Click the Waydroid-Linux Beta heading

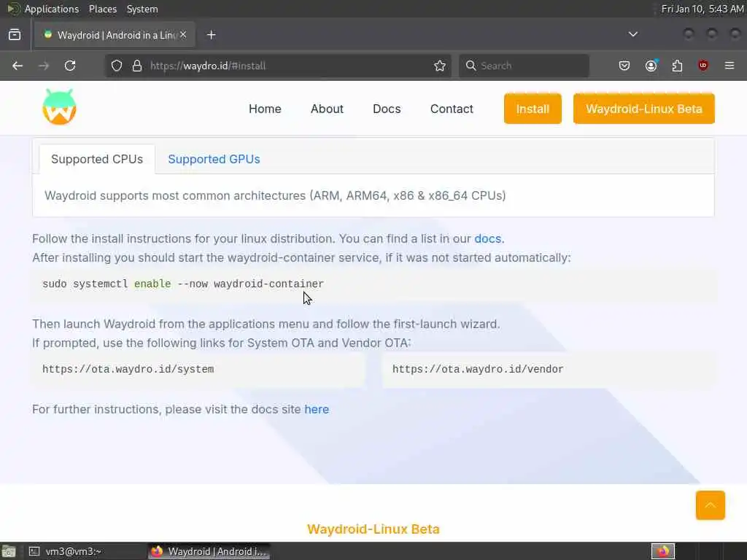coord(373,529)
